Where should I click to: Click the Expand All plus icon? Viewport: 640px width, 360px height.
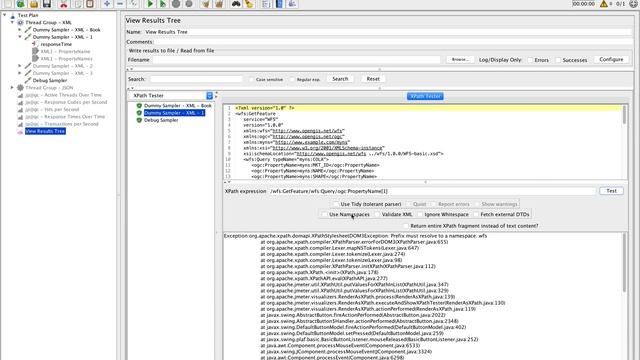click(107, 4)
